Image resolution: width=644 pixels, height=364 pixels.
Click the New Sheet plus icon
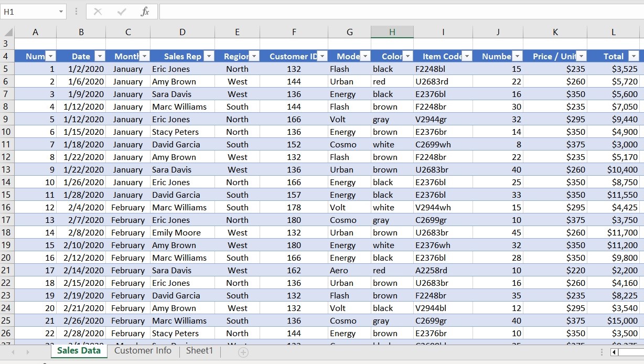(243, 352)
